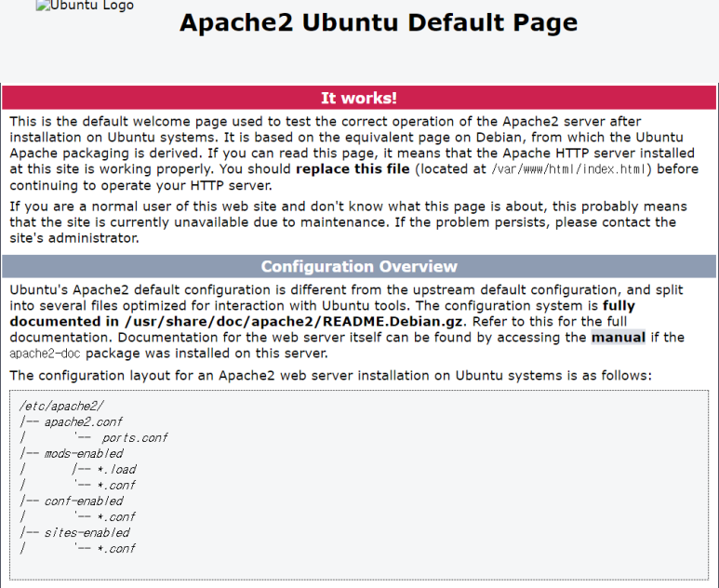
Task: Click the bold 'replace this file' text
Action: (353, 169)
